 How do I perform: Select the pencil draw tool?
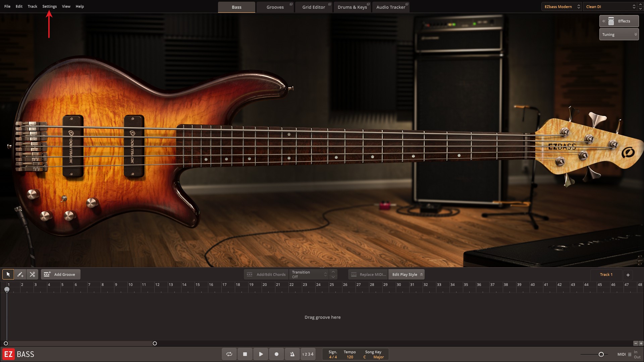pos(20,275)
